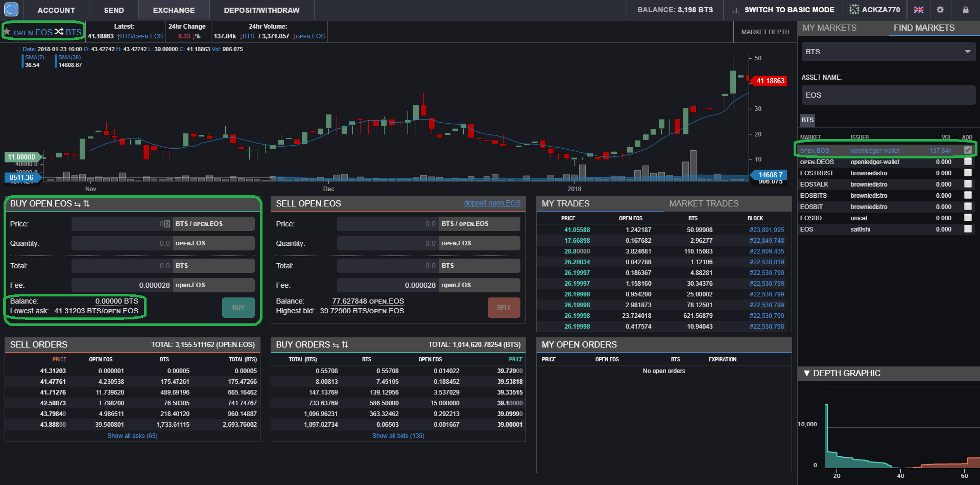Add the EOSTRUST market checkbox
This screenshot has width=980, height=485.
click(968, 173)
